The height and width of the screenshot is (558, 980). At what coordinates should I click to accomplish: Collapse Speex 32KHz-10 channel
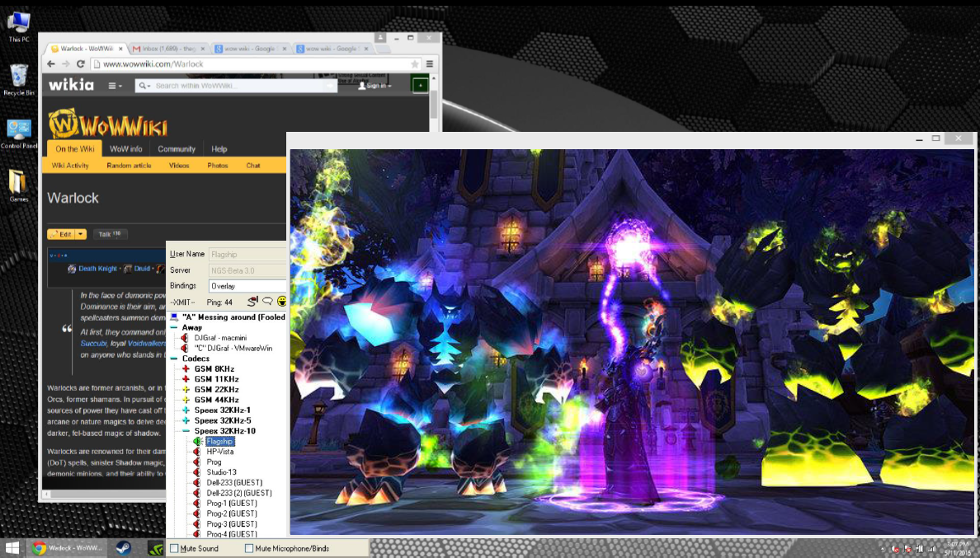point(186,431)
